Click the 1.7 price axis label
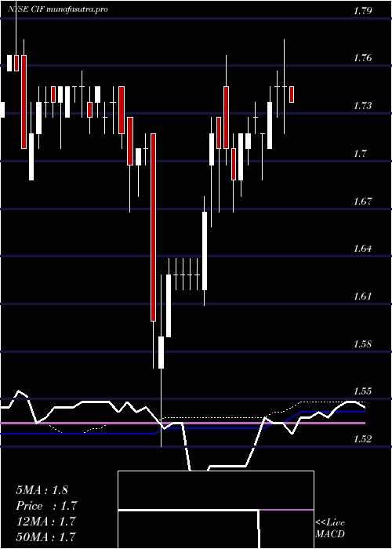Viewport: 392px width, 549px height. click(359, 153)
